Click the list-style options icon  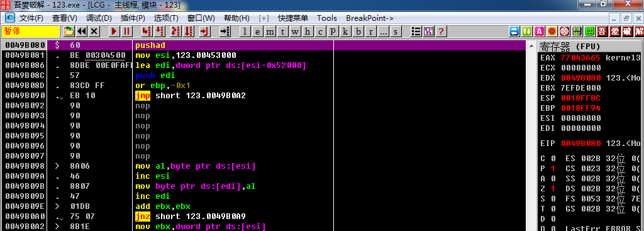[416, 31]
